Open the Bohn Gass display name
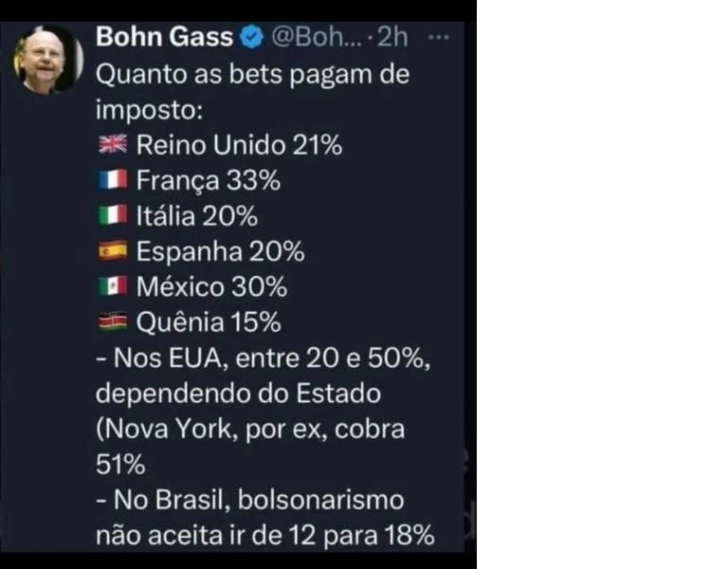The image size is (728, 569). (164, 38)
